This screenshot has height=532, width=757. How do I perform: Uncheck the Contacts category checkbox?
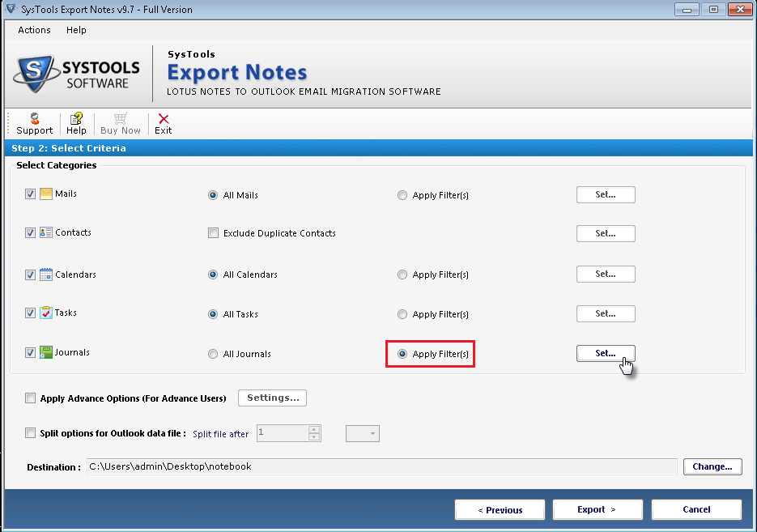[30, 232]
